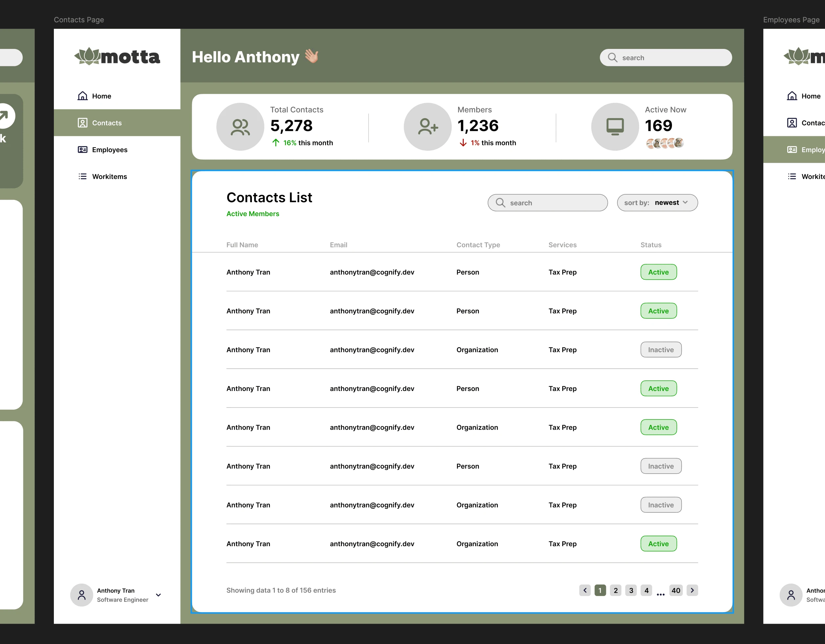The height and width of the screenshot is (644, 825).
Task: Toggle the first row Active status badge
Action: (658, 272)
